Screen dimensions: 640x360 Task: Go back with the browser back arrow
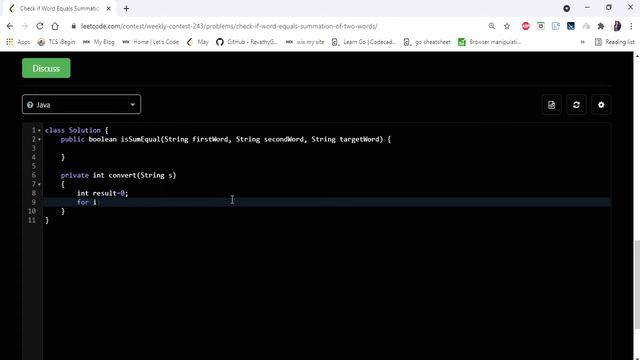tap(10, 26)
